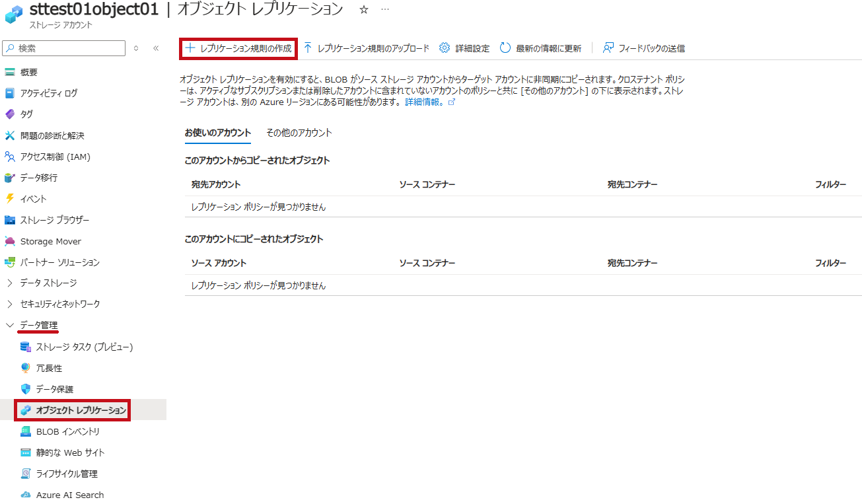862x504 pixels.
Task: Click the upload arrow icon in toolbar
Action: (x=308, y=48)
